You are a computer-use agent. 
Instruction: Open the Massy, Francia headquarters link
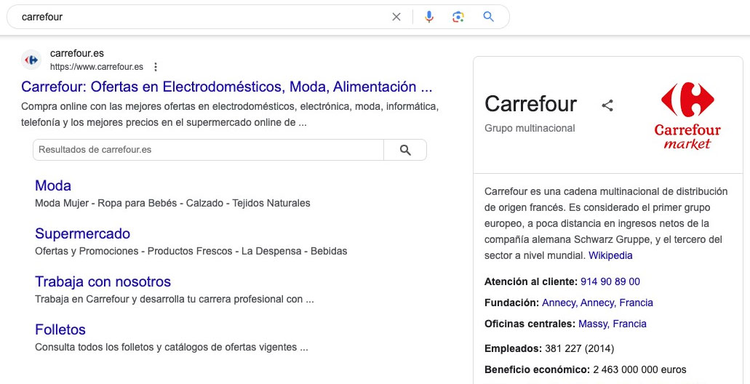tap(612, 324)
